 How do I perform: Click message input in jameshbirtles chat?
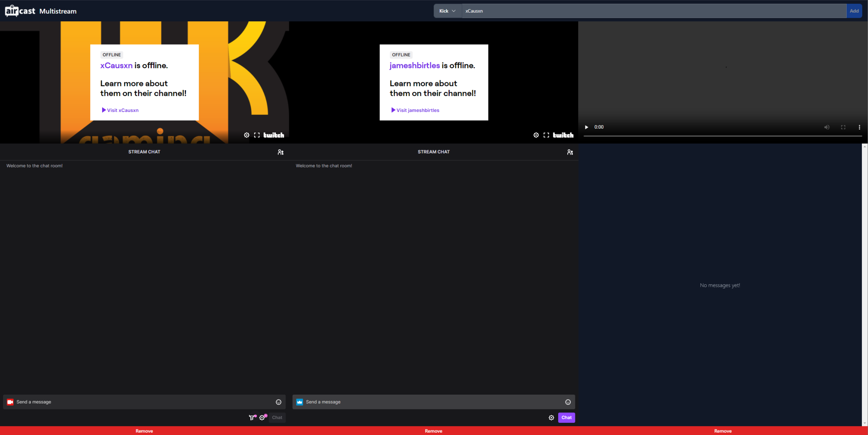click(x=434, y=402)
